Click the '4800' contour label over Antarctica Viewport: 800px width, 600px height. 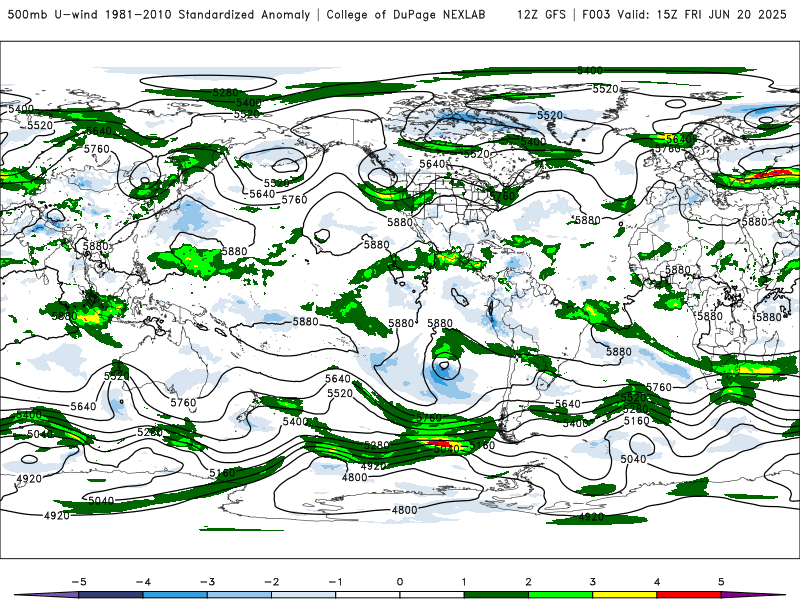coord(405,510)
